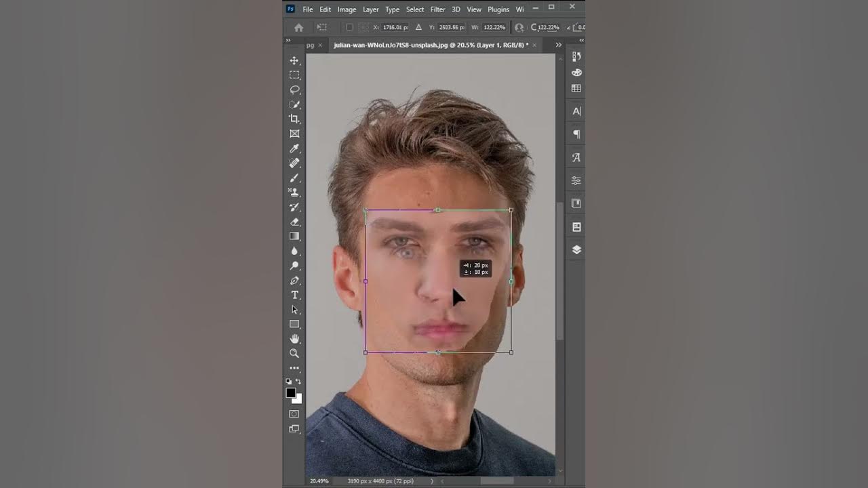This screenshot has width=868, height=488.
Task: Click the W width percentage field
Action: [x=494, y=27]
